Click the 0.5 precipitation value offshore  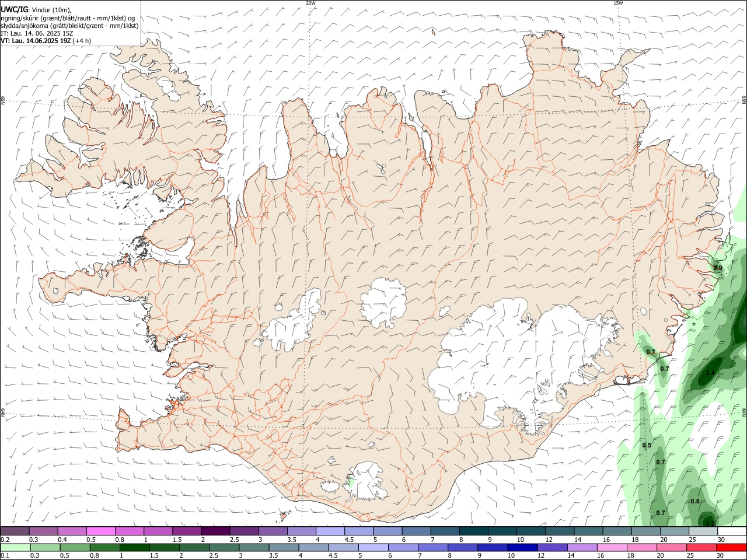pos(647,446)
